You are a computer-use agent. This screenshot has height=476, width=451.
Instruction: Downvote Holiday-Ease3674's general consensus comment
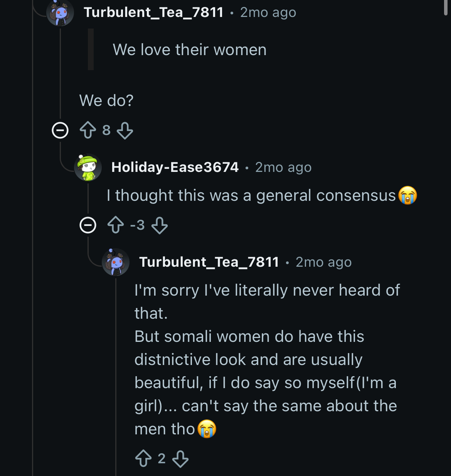160,225
